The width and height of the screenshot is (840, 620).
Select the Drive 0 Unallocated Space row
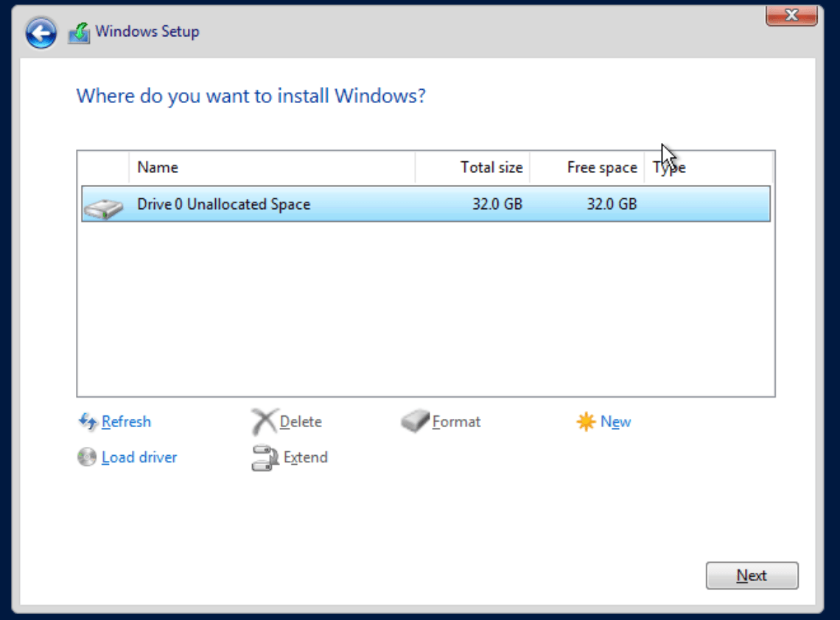click(x=295, y=204)
